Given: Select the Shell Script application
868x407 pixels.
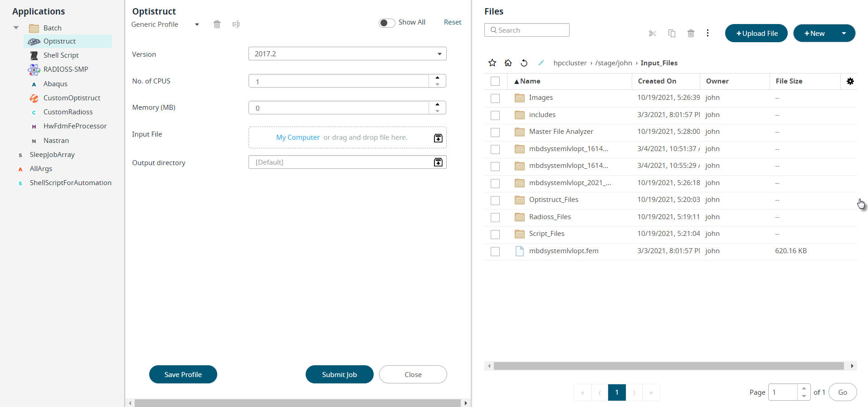Looking at the screenshot, I should coord(61,55).
